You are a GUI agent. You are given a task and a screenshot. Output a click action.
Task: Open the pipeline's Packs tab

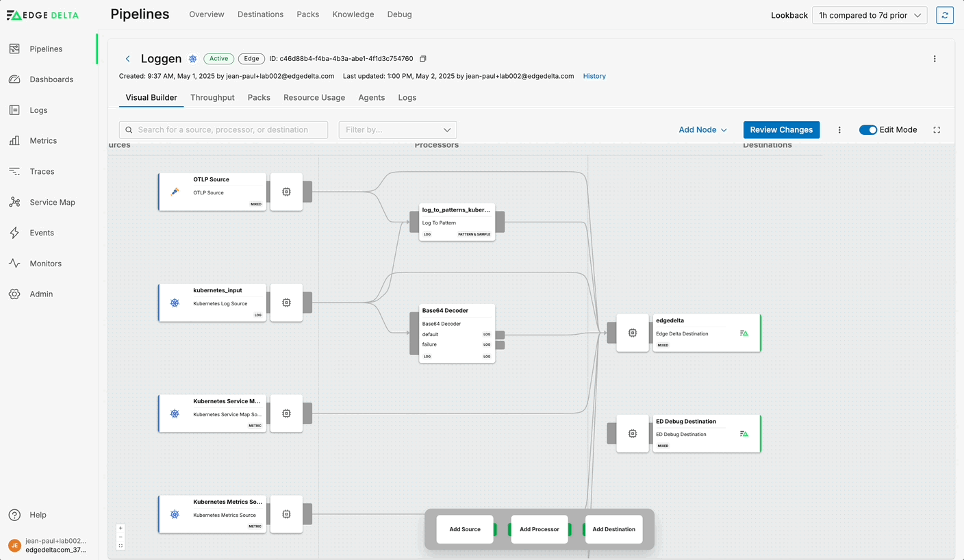pyautogui.click(x=259, y=97)
